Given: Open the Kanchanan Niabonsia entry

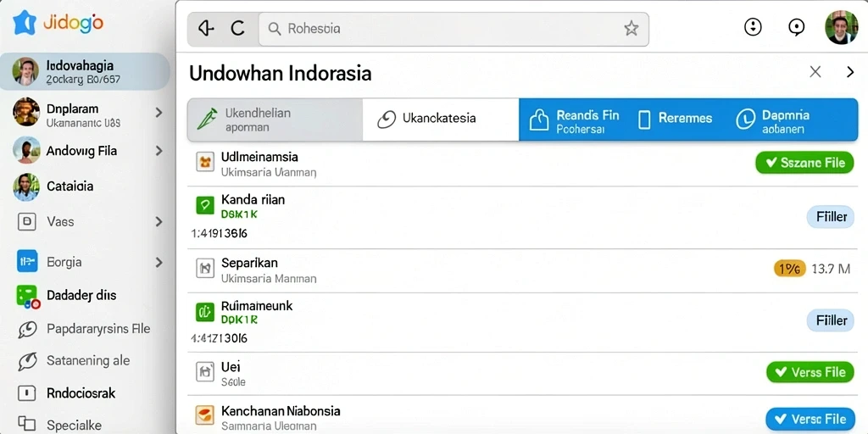Looking at the screenshot, I should 281,411.
